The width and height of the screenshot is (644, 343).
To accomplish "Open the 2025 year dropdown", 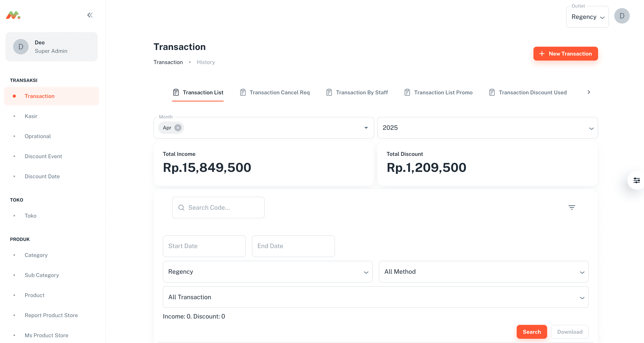I will pos(591,128).
